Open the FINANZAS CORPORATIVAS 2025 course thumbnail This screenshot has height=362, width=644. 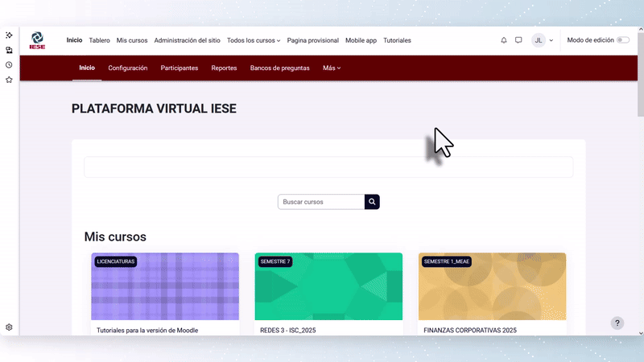pos(492,287)
